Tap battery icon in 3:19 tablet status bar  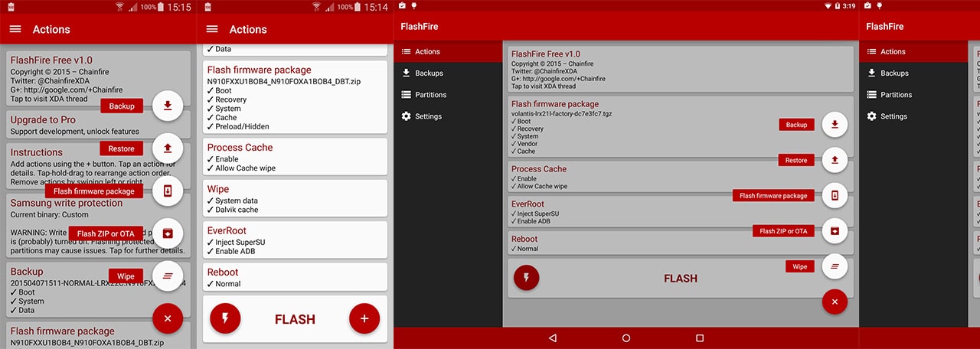[838, 5]
